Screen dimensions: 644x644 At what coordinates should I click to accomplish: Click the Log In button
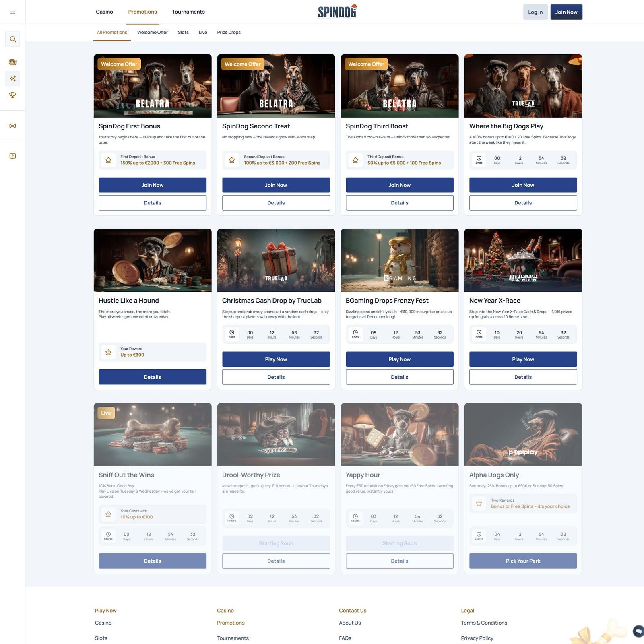click(535, 12)
